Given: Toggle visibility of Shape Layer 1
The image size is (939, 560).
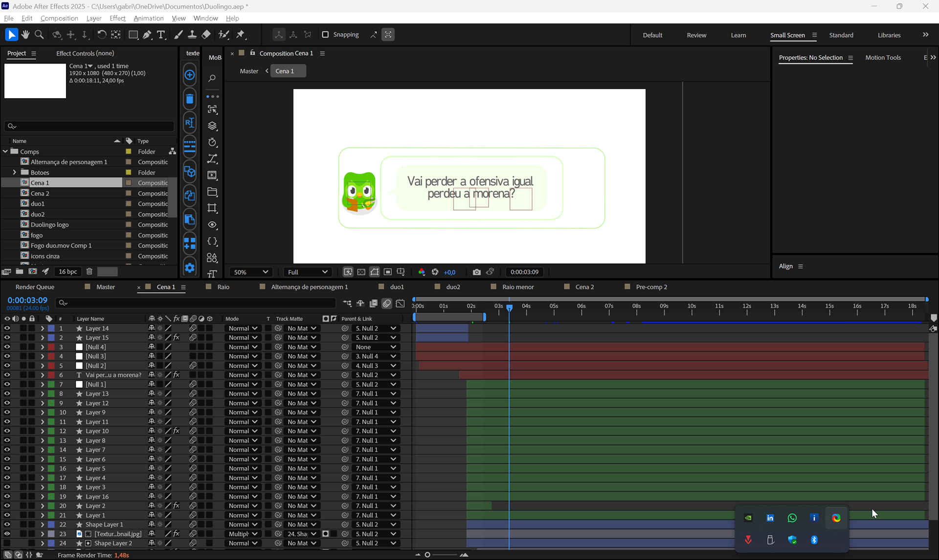Looking at the screenshot, I should point(7,524).
